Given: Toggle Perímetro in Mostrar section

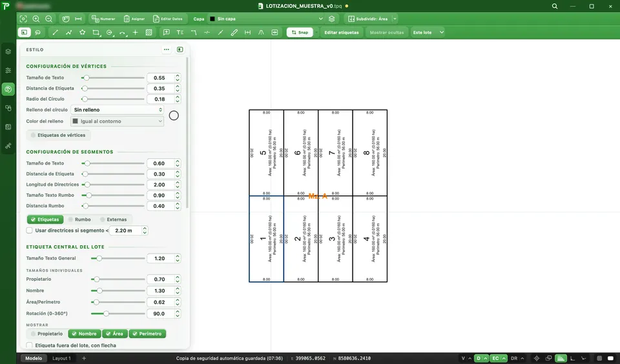Looking at the screenshot, I should 147,334.
